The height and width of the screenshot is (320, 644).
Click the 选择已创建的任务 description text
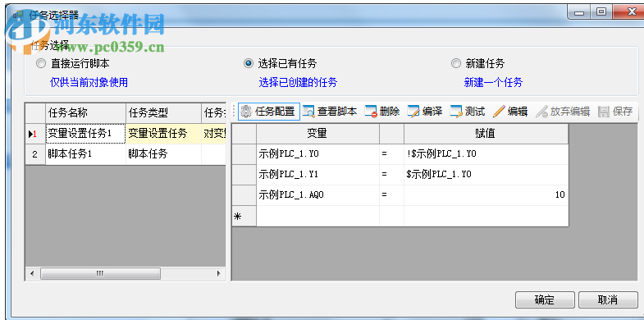(298, 82)
